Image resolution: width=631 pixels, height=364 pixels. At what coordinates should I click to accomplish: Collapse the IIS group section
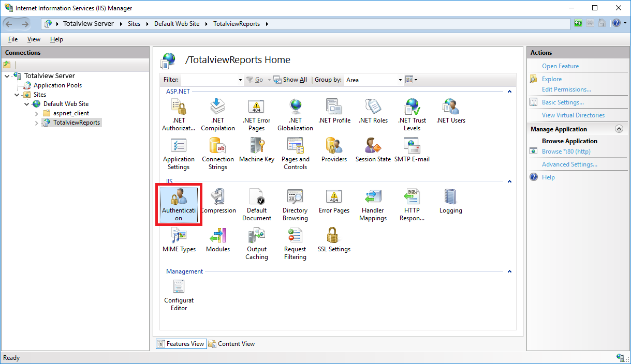[x=509, y=181]
